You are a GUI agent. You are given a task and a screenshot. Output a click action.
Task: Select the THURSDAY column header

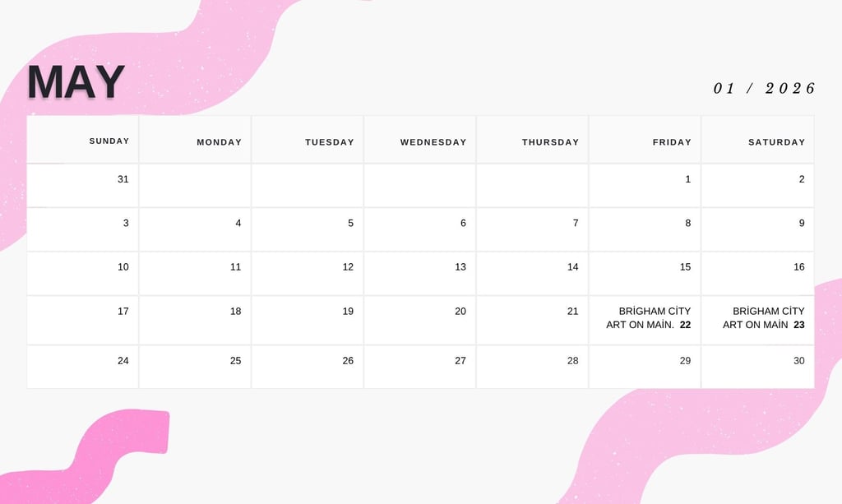(550, 142)
